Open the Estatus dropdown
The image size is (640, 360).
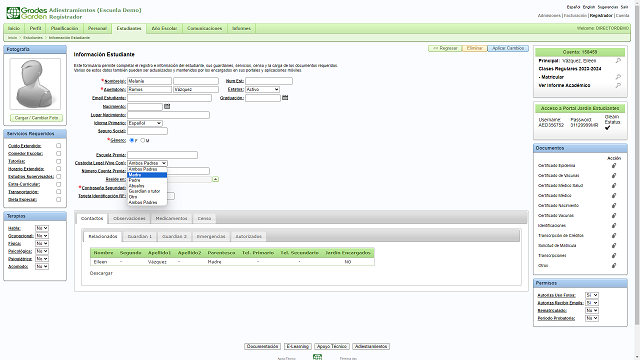pos(262,89)
